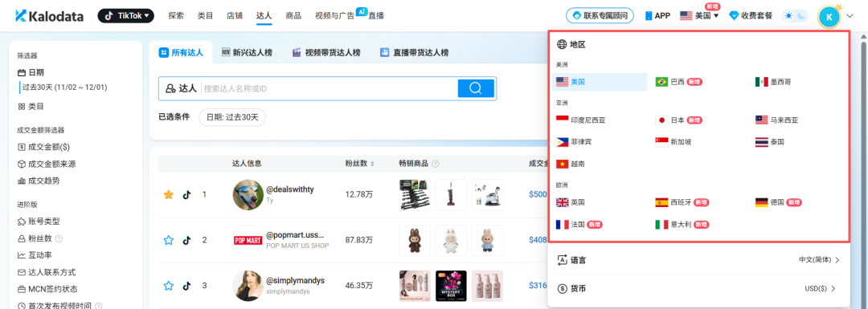The image size is (868, 309).
Task: Select 英国 region under 欧洲
Action: coord(570,202)
